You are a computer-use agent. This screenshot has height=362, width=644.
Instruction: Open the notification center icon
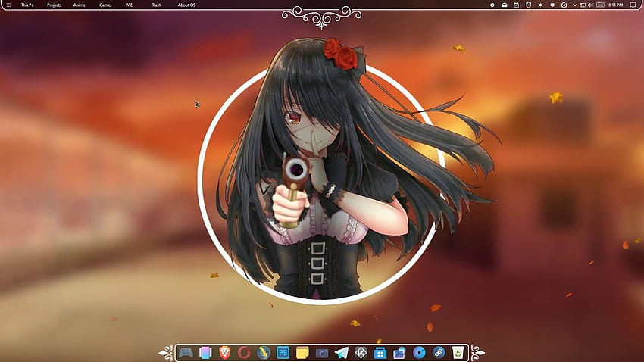pos(633,5)
